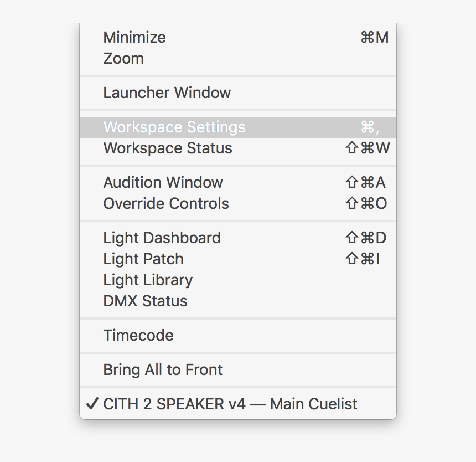The height and width of the screenshot is (462, 476).
Task: Click the checkmark beside CITH 2 SPEAKER v4
Action: point(92,404)
